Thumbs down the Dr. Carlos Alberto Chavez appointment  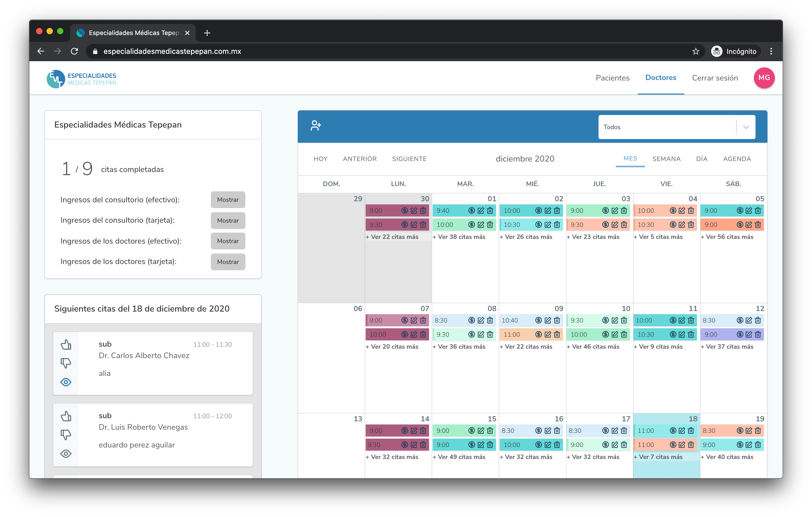click(x=66, y=363)
